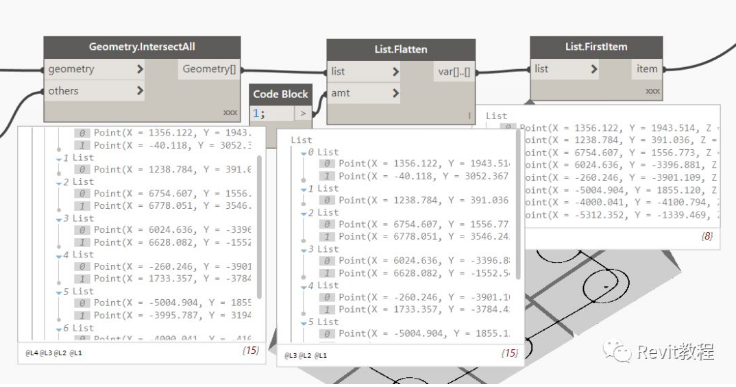Select Point X = -3995.787 in IntersectAll preview
The image size is (736, 387).
pyautogui.click(x=173, y=315)
